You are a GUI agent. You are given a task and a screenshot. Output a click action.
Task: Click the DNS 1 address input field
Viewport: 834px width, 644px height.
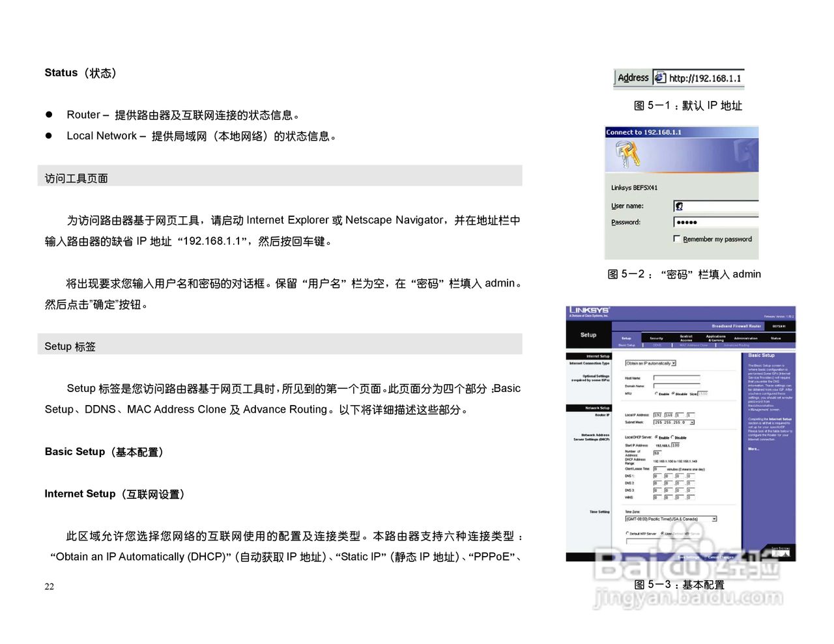pos(657,475)
